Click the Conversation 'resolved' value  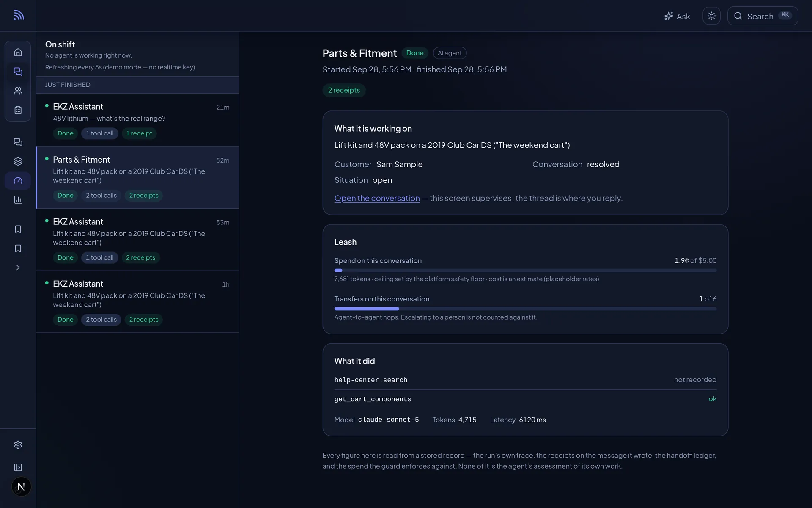(603, 164)
